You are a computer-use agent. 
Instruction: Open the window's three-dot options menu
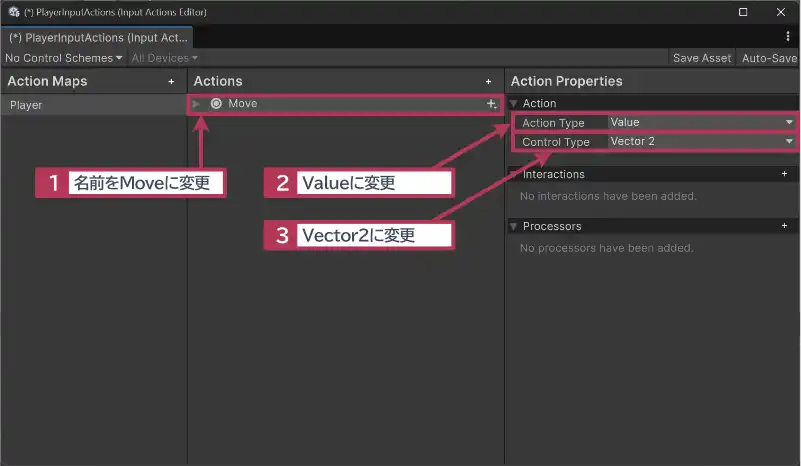(788, 36)
